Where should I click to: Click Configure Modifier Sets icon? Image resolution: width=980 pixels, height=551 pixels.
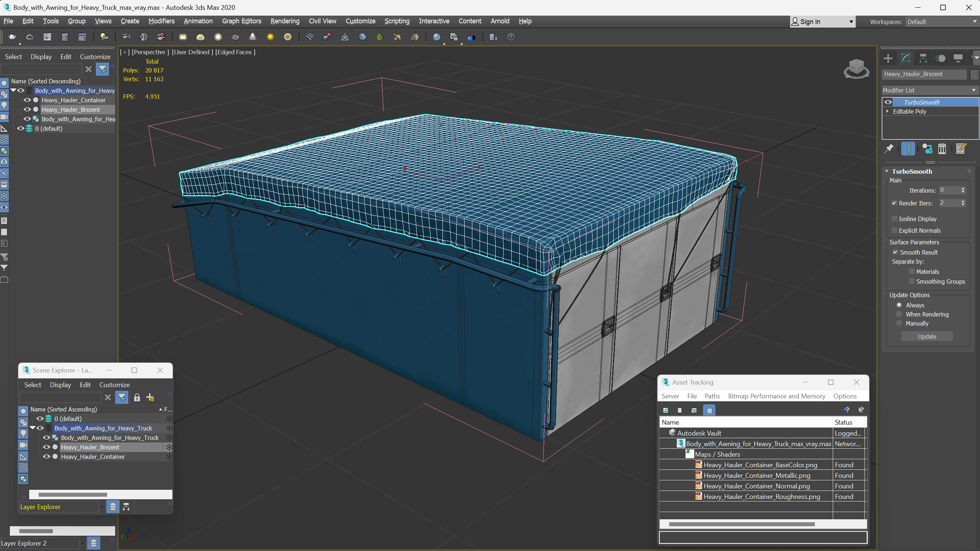click(x=961, y=149)
